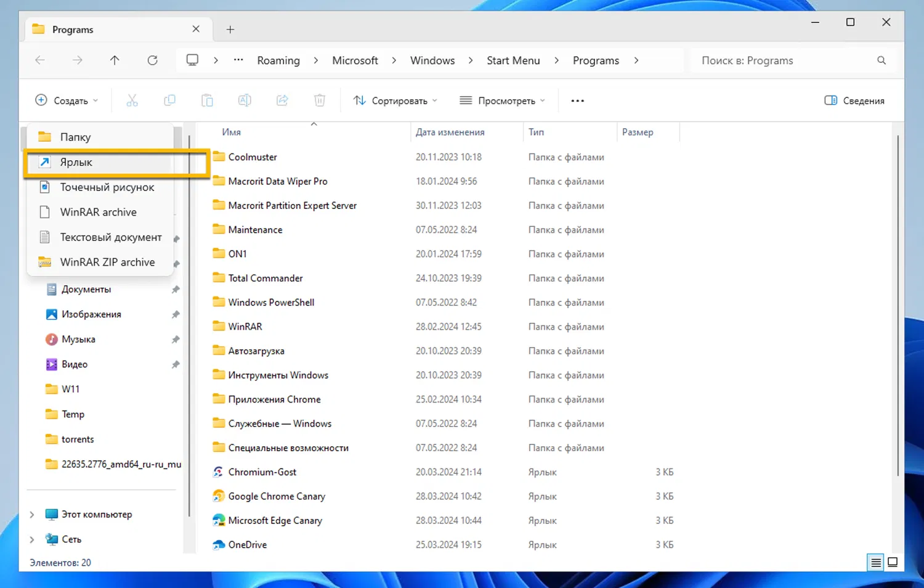The height and width of the screenshot is (588, 924).
Task: Switch to the details list view icon
Action: (x=875, y=562)
